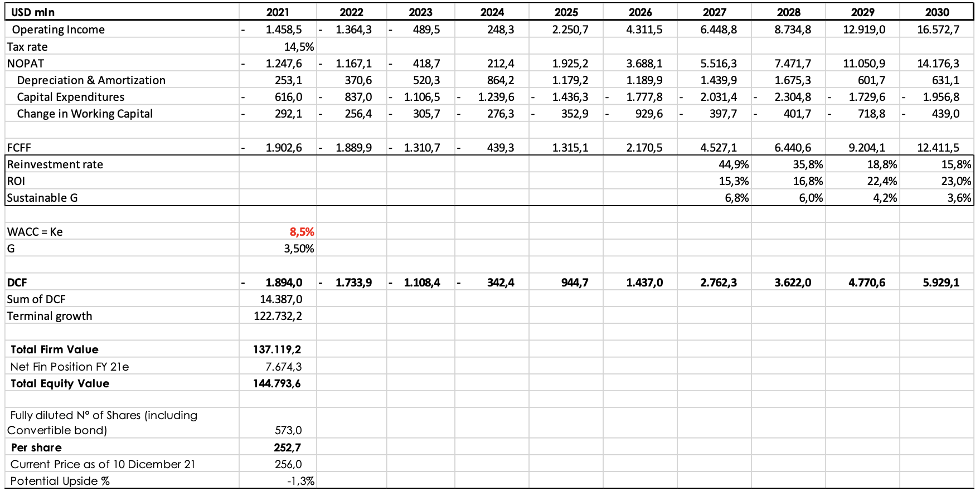The width and height of the screenshot is (980, 496).
Task: Click Capital Expenditures 2022 value 837,0
Action: [358, 97]
